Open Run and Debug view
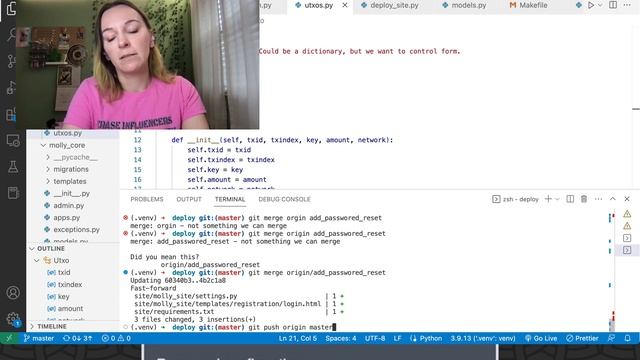The width and height of the screenshot is (640, 360). point(11,88)
